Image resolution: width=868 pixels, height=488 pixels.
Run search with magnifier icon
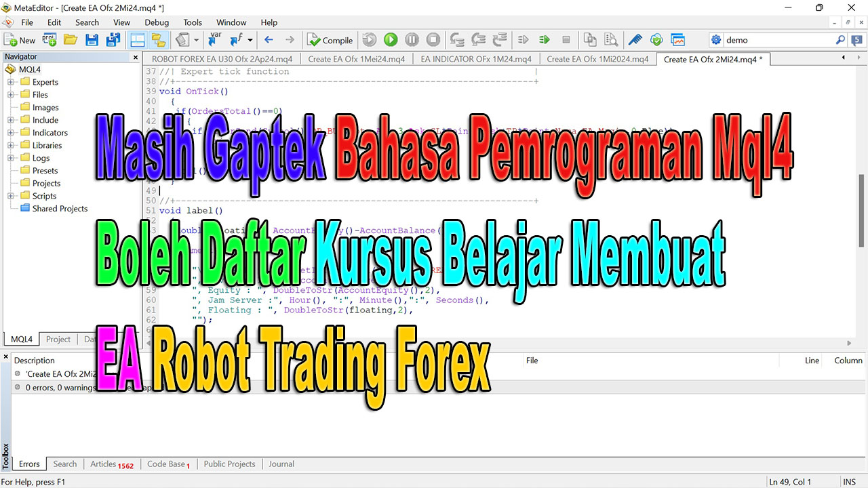click(841, 40)
